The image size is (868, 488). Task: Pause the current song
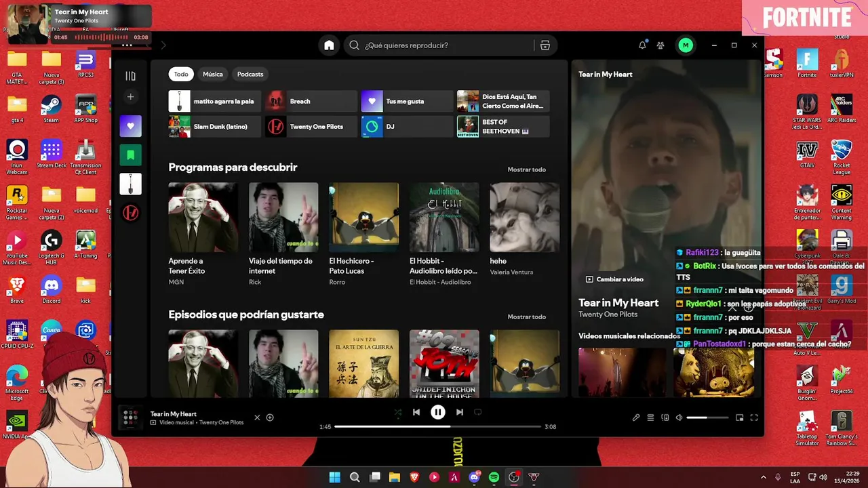438,412
